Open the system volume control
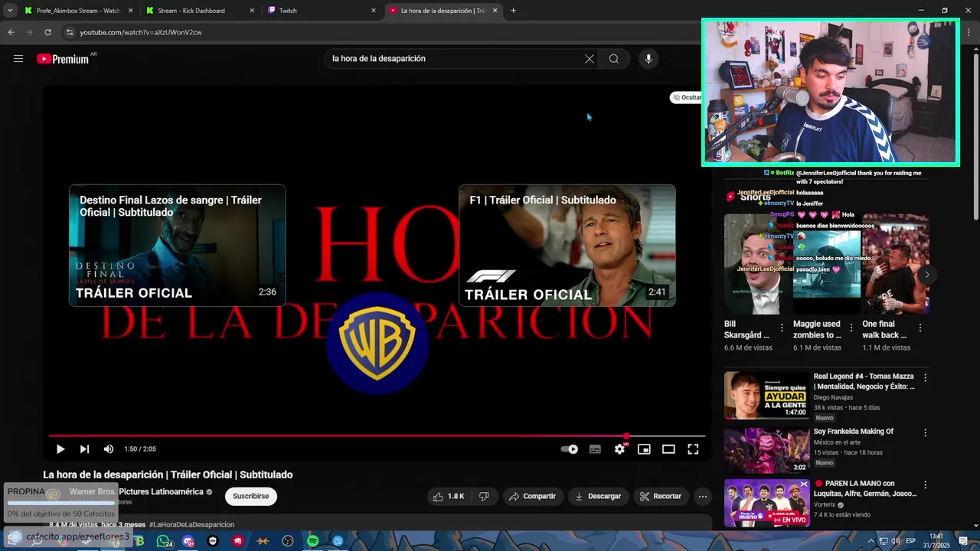This screenshot has height=551, width=980. point(895,541)
